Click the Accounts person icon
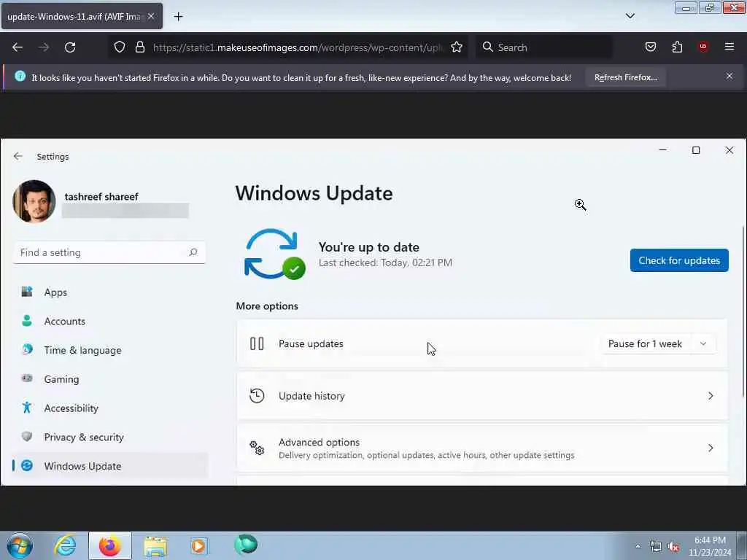Screen dimensions: 747x560 27,321
